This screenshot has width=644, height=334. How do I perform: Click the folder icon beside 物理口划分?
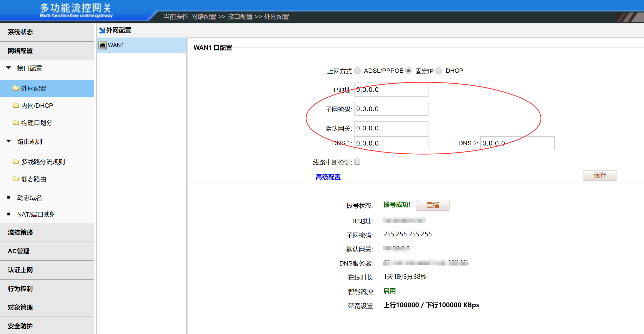pyautogui.click(x=16, y=123)
